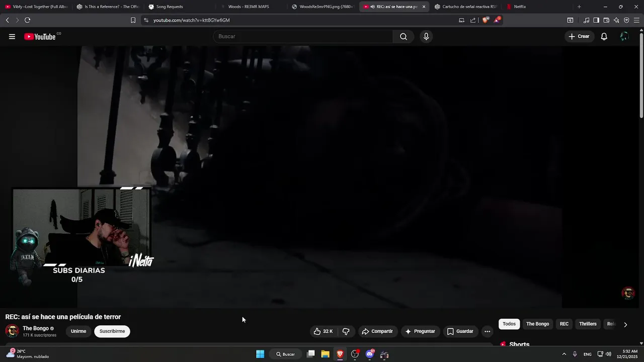Bookmark this page in the address bar
644x362 pixels.
tap(133, 20)
